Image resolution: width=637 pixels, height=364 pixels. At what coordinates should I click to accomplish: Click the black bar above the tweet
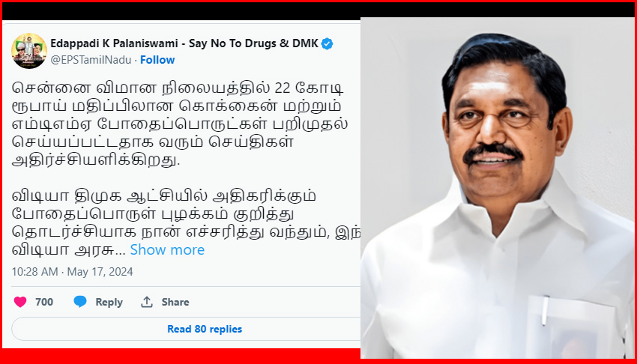pos(318,10)
